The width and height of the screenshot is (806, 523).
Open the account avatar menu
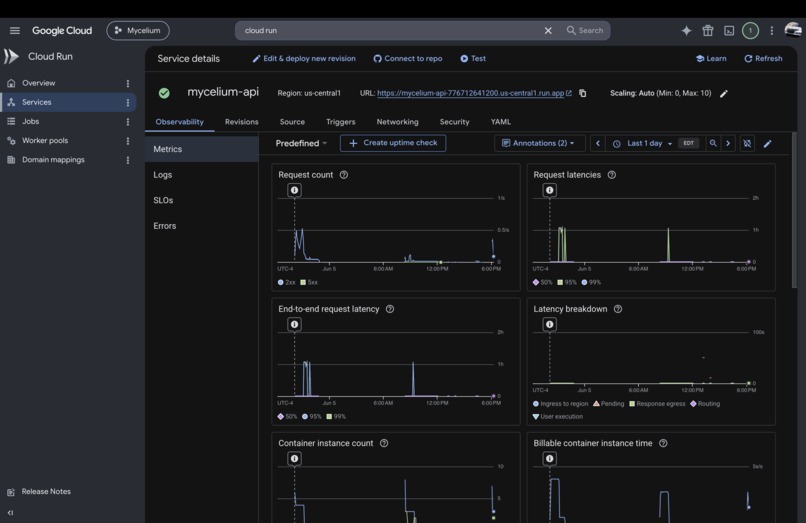pos(793,30)
